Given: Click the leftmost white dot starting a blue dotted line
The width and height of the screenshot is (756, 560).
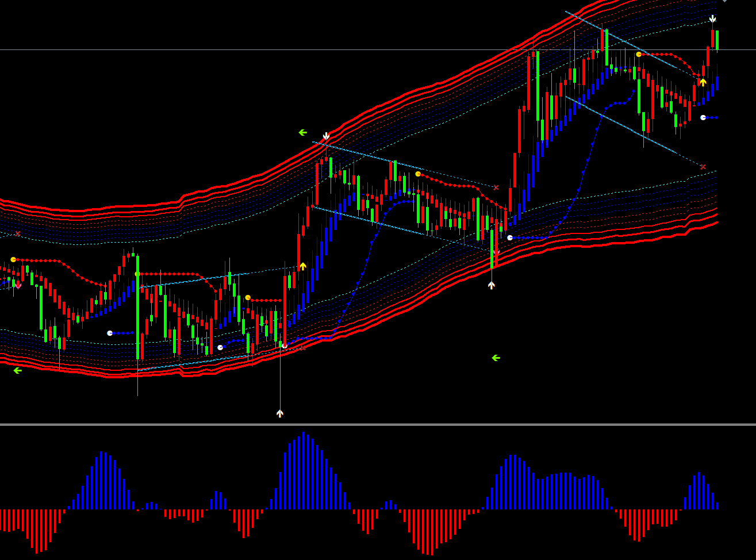Looking at the screenshot, I should tap(110, 333).
